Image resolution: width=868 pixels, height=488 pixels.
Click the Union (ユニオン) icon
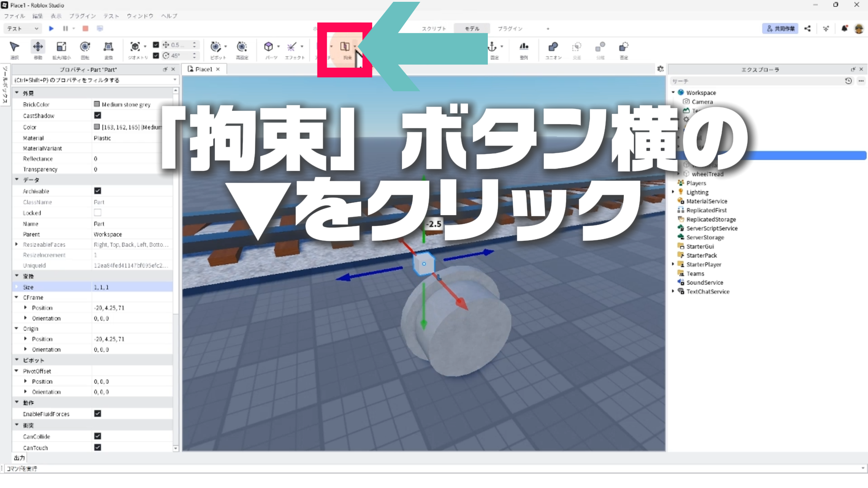pos(553,47)
